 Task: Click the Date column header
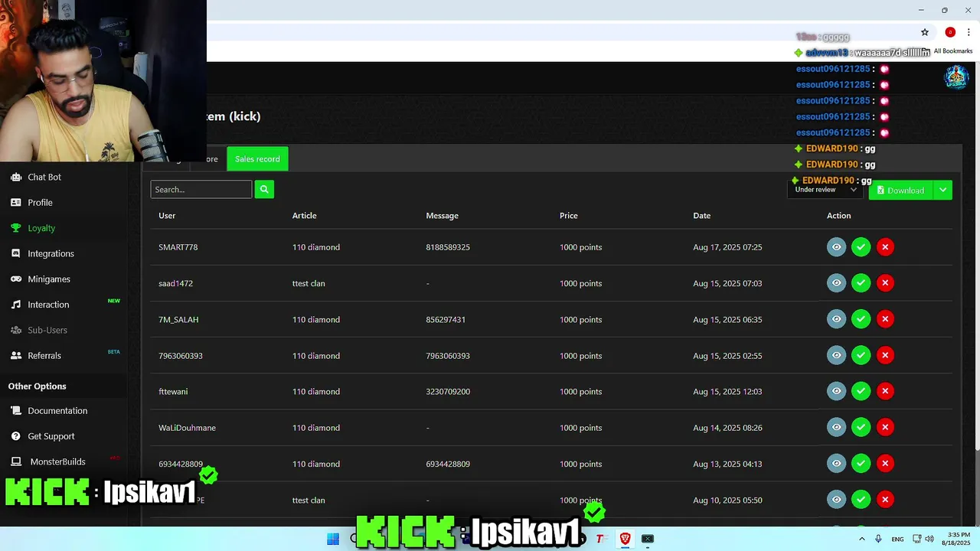pos(701,216)
